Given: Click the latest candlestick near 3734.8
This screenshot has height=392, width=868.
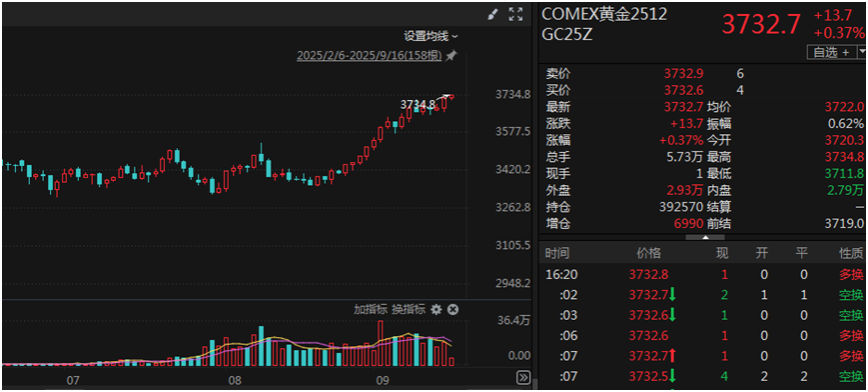Looking at the screenshot, I should pos(451,96).
